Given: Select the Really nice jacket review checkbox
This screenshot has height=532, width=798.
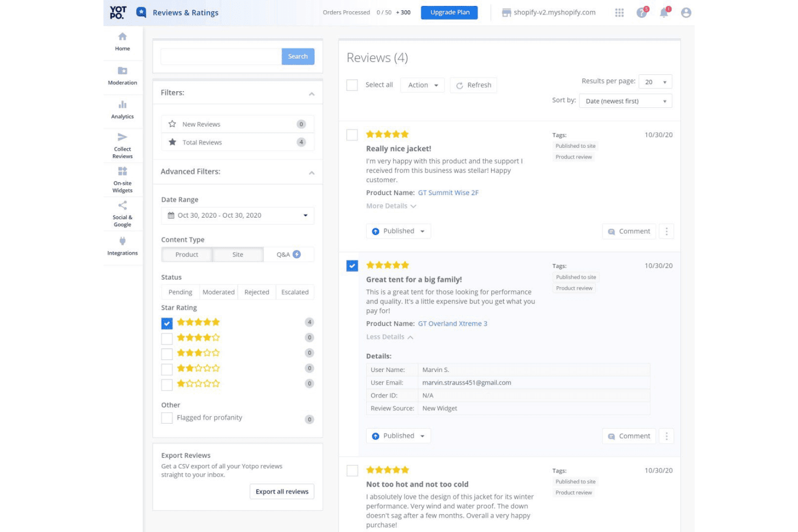Looking at the screenshot, I should click(x=352, y=135).
